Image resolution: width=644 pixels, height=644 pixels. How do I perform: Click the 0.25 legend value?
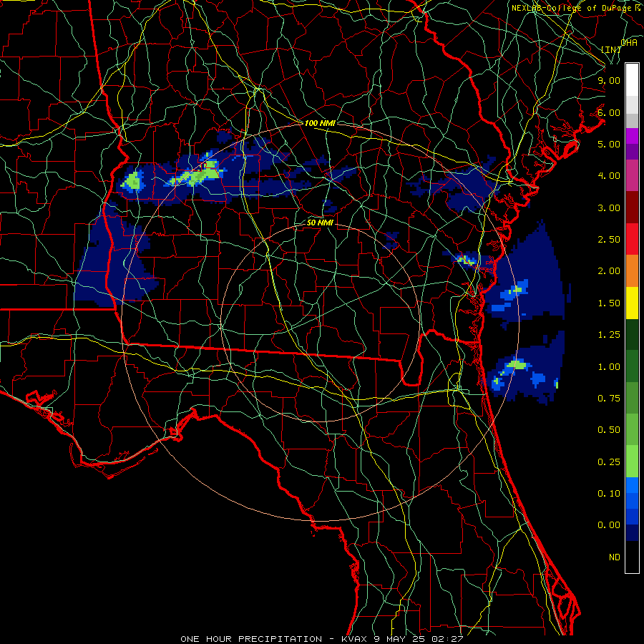(x=609, y=462)
